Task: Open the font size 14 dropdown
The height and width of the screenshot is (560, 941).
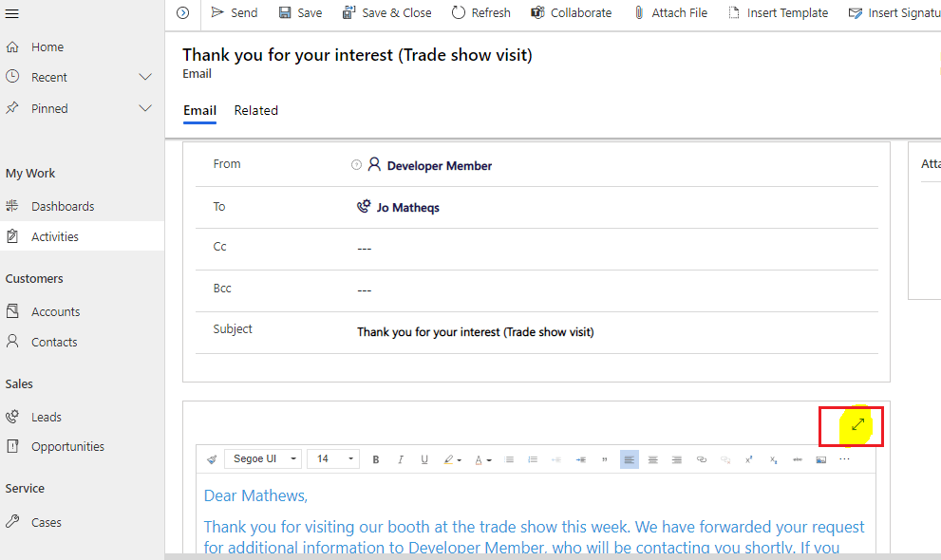Action: pyautogui.click(x=332, y=459)
